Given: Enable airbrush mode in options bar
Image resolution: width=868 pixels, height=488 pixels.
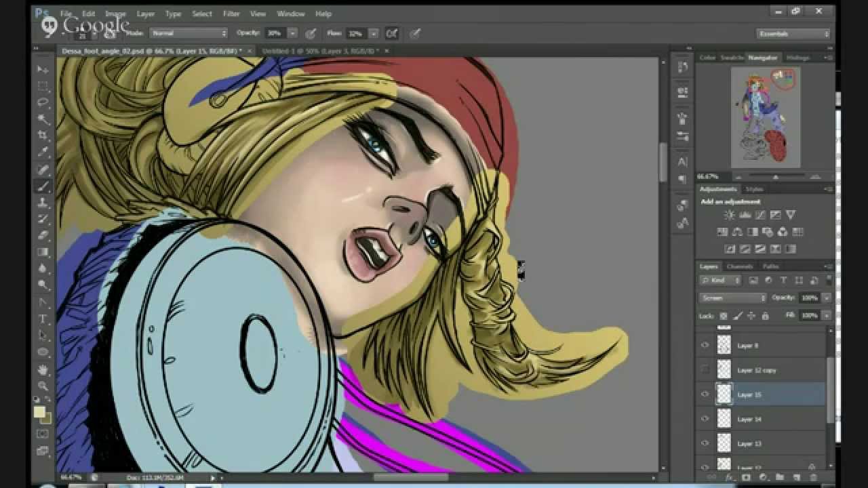Looking at the screenshot, I should (x=392, y=33).
